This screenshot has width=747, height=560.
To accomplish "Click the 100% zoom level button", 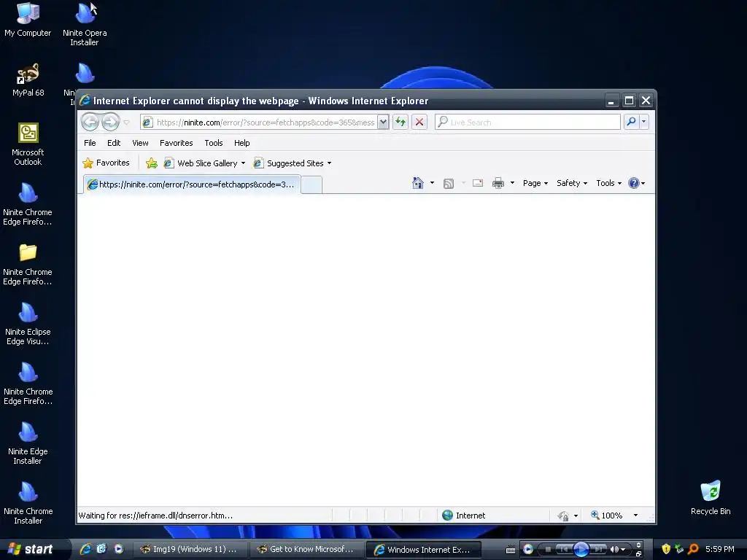I will click(x=606, y=516).
